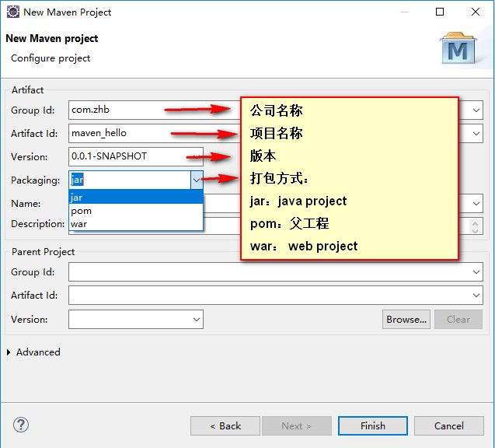This screenshot has width=495, height=448.
Task: Open the Artifact Group Id dropdown arrow
Action: click(x=476, y=110)
